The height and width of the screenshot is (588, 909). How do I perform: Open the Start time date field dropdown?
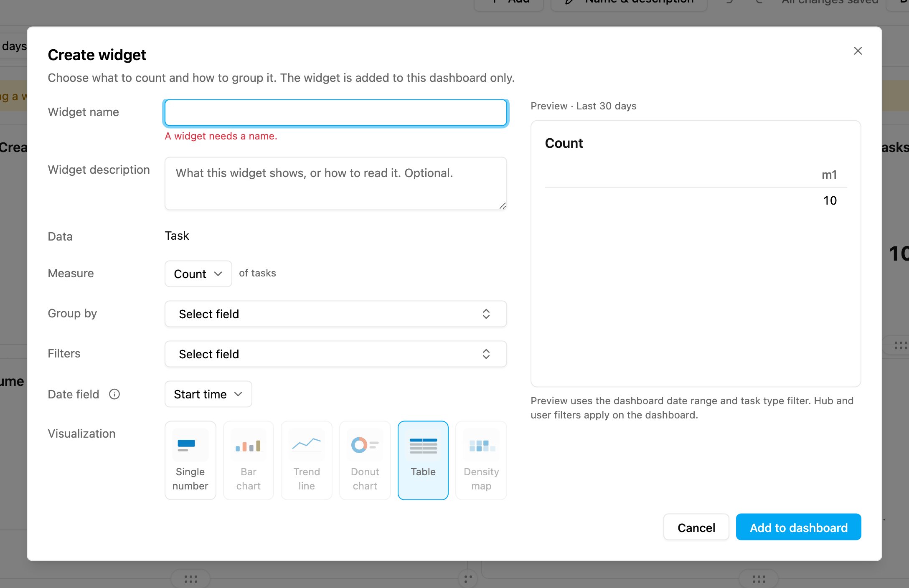tap(208, 394)
